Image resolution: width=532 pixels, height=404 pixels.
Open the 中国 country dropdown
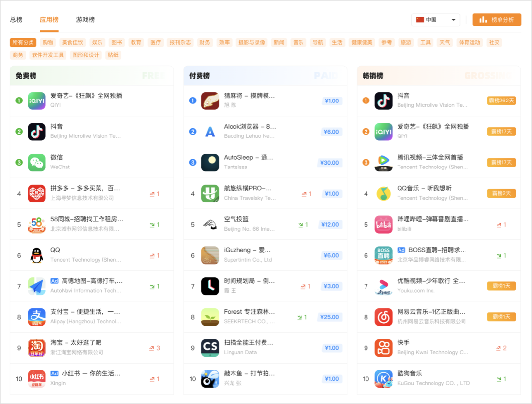pos(435,19)
